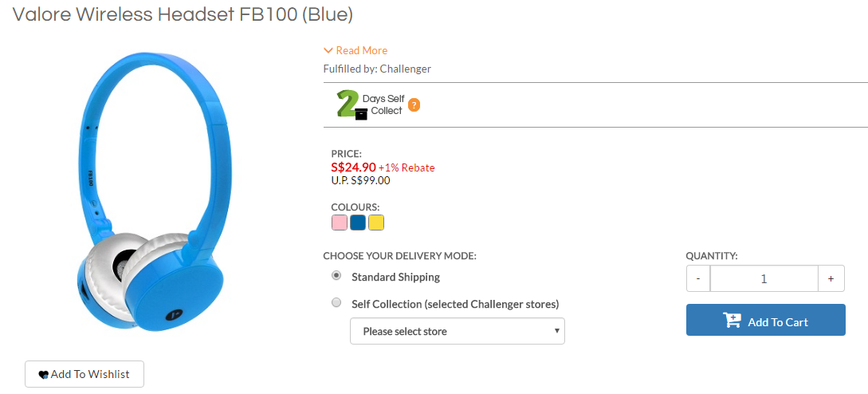Click the Valore Wireless Headset FB100 title
868x394 pixels.
click(x=183, y=14)
